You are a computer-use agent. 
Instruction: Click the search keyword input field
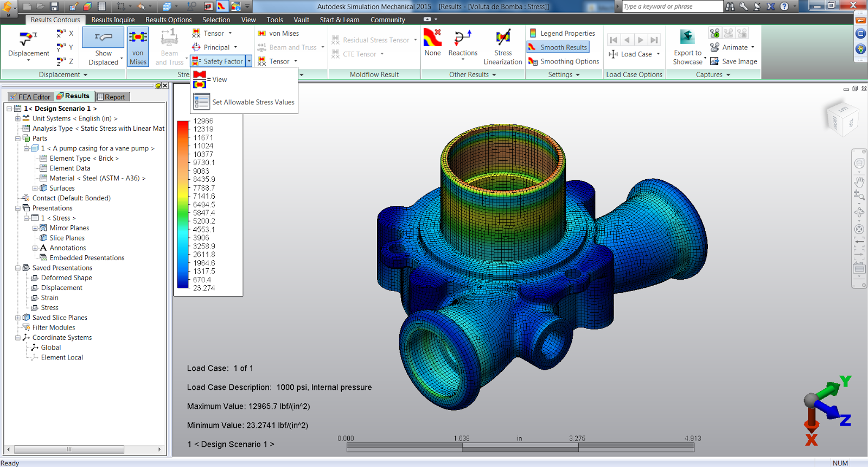point(672,7)
